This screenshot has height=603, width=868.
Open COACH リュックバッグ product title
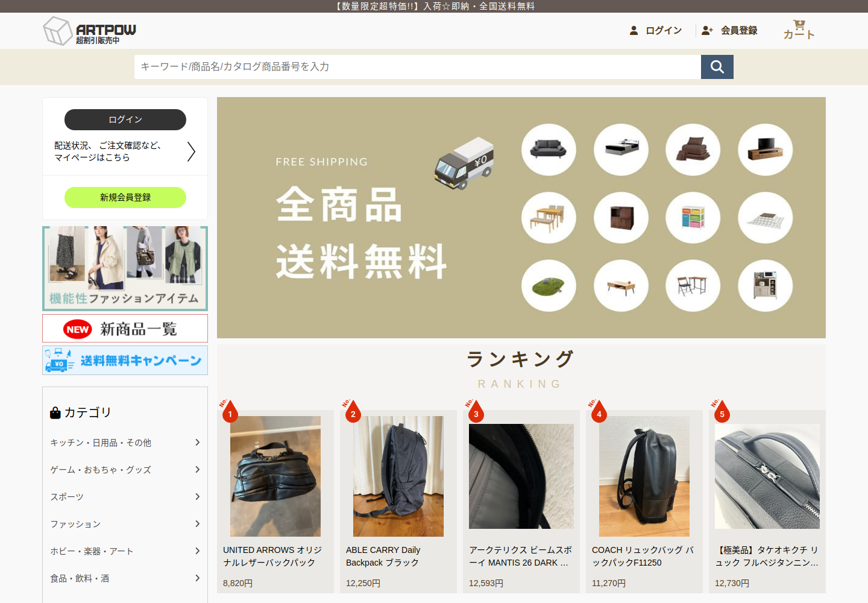point(643,556)
